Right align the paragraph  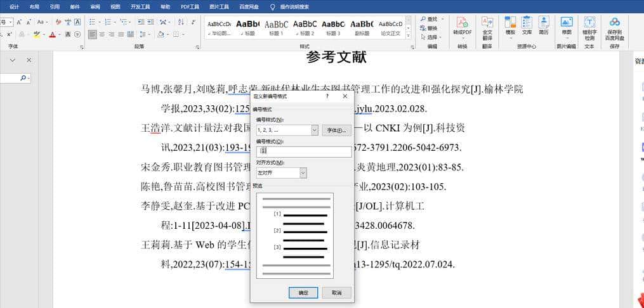(x=111, y=34)
